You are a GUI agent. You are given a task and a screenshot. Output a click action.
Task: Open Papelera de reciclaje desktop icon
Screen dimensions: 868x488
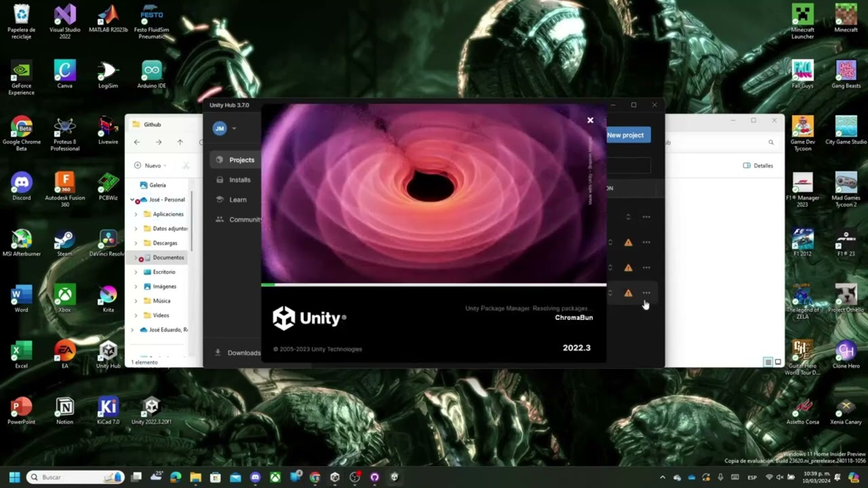(21, 22)
